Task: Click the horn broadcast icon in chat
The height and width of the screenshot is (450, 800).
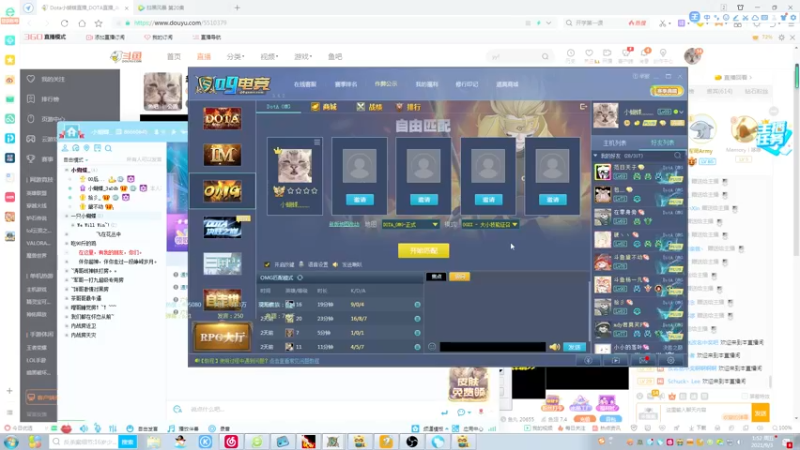Action: [555, 347]
